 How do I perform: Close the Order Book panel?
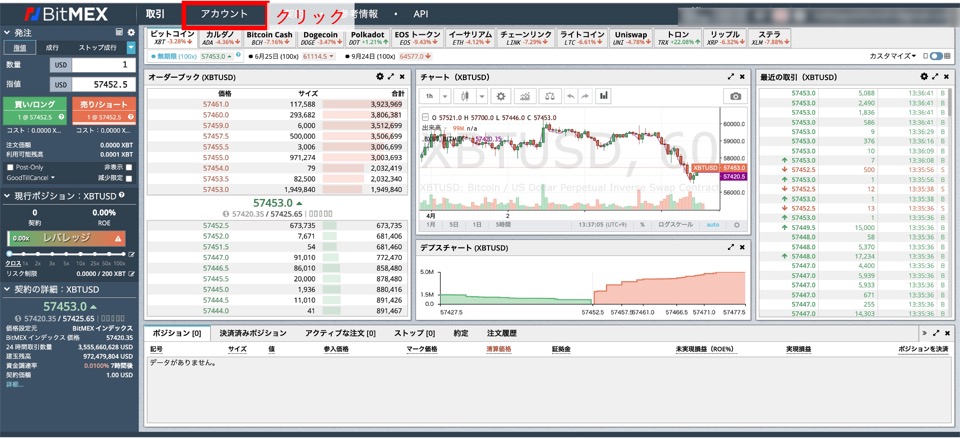(x=402, y=77)
